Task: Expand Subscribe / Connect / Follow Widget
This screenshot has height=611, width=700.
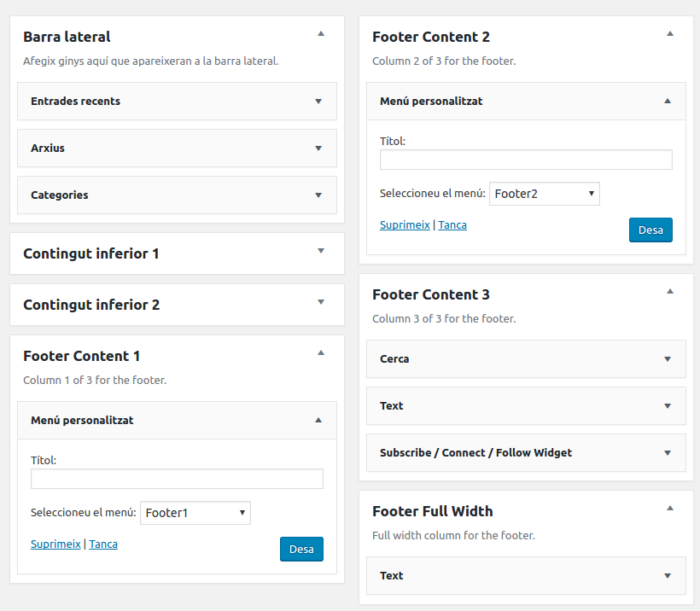Action: (527, 452)
